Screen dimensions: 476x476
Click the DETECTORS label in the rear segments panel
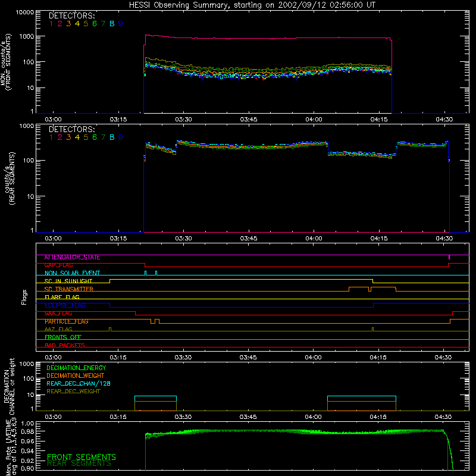(71, 129)
